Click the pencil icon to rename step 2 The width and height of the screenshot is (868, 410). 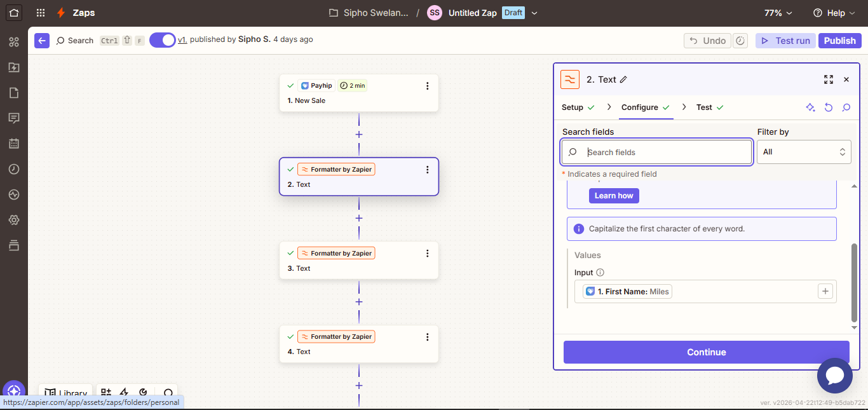(623, 79)
